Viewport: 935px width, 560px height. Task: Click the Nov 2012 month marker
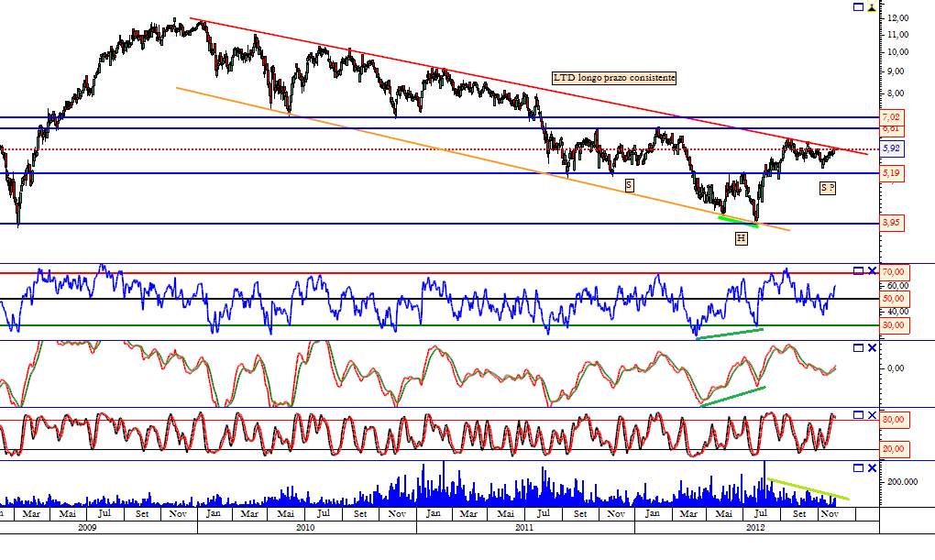(x=830, y=513)
